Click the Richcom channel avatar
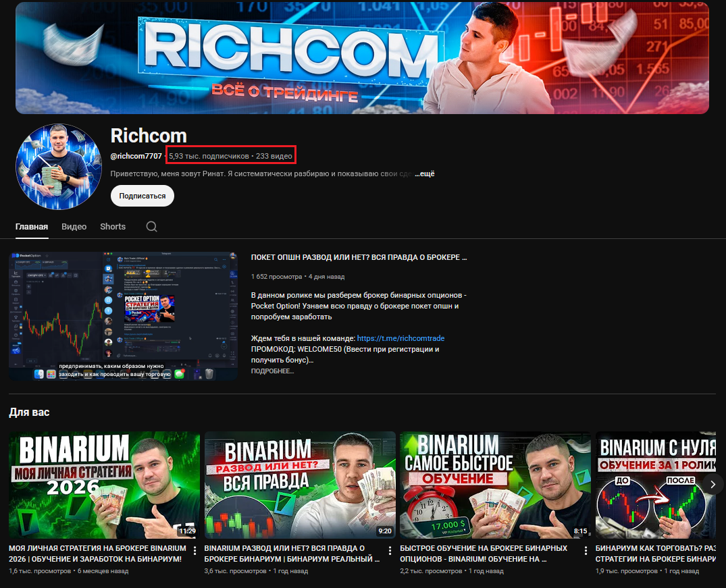This screenshot has height=588, width=726. click(x=58, y=167)
